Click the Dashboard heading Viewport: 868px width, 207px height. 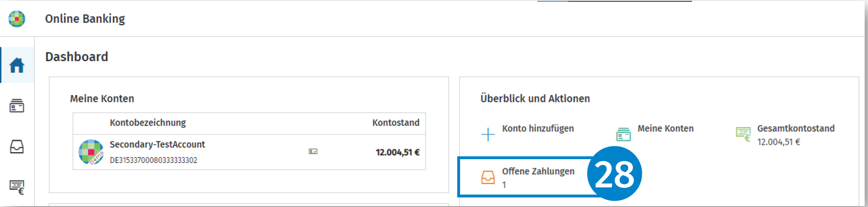[x=77, y=57]
